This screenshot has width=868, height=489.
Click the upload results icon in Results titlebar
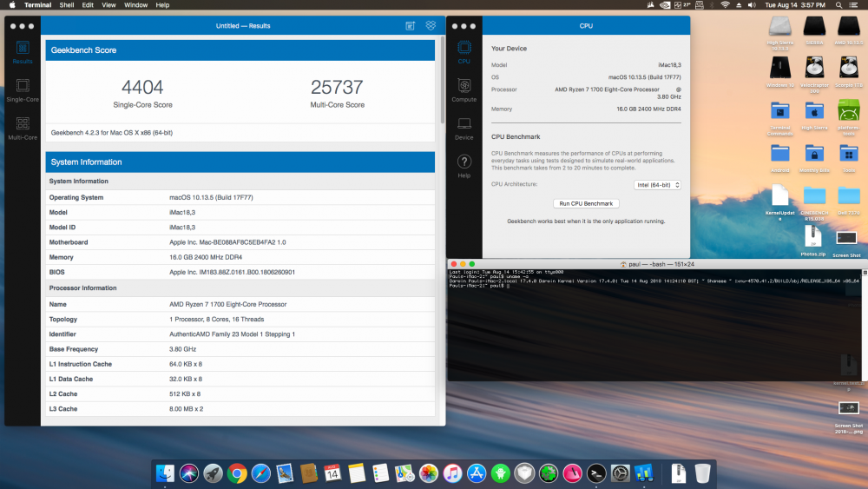tap(411, 25)
